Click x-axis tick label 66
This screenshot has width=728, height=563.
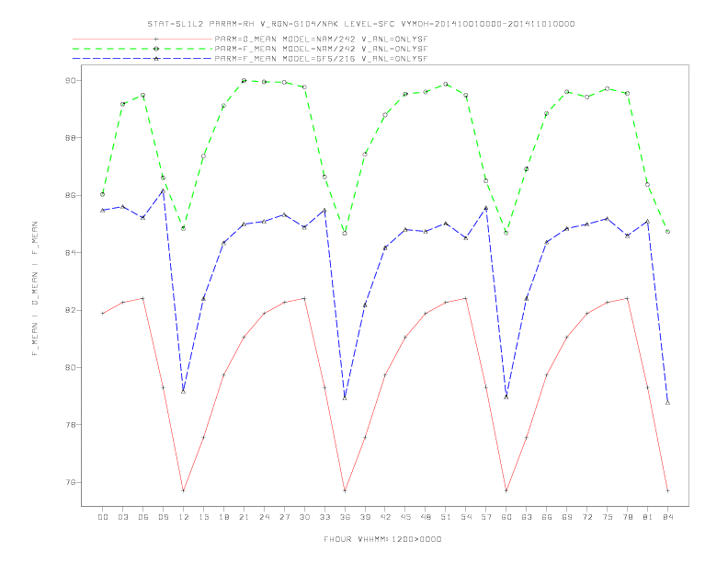[x=547, y=517]
